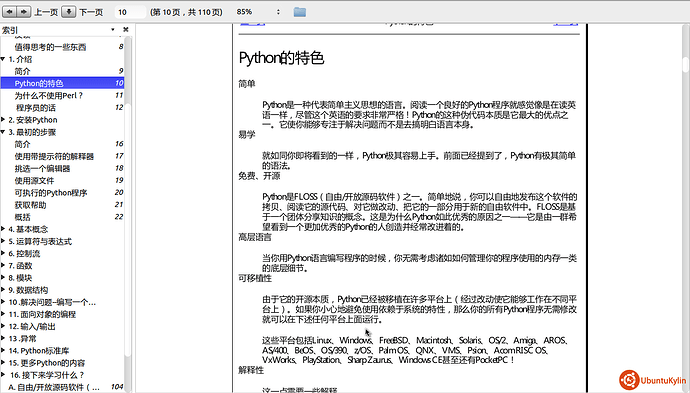The width and height of the screenshot is (690, 393).
Task: Expand the 7. 函数 chapter
Action: tap(3, 265)
